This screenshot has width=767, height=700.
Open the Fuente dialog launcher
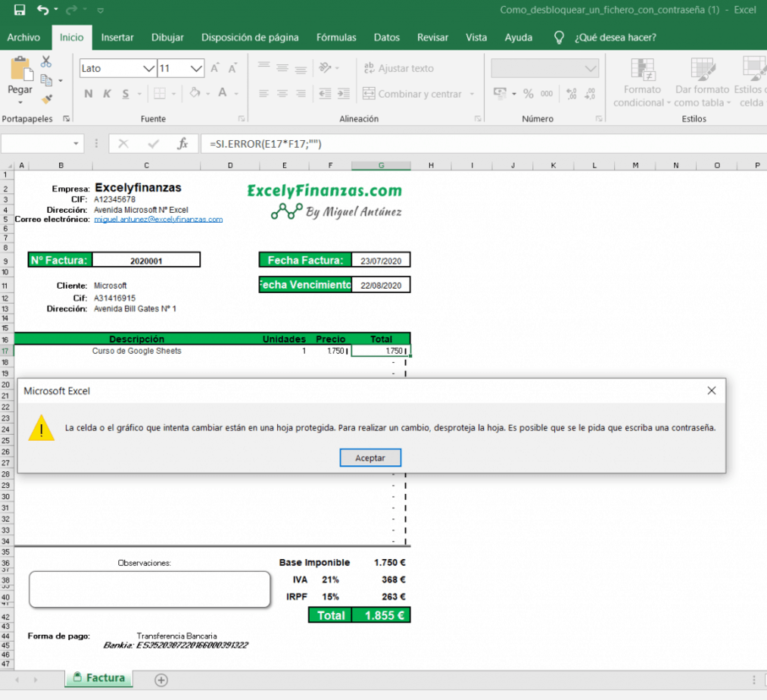242,118
